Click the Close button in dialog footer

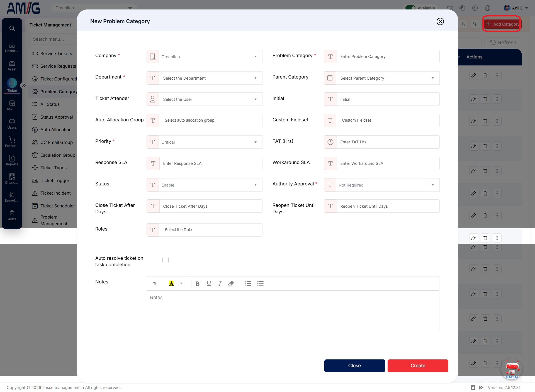point(354,366)
